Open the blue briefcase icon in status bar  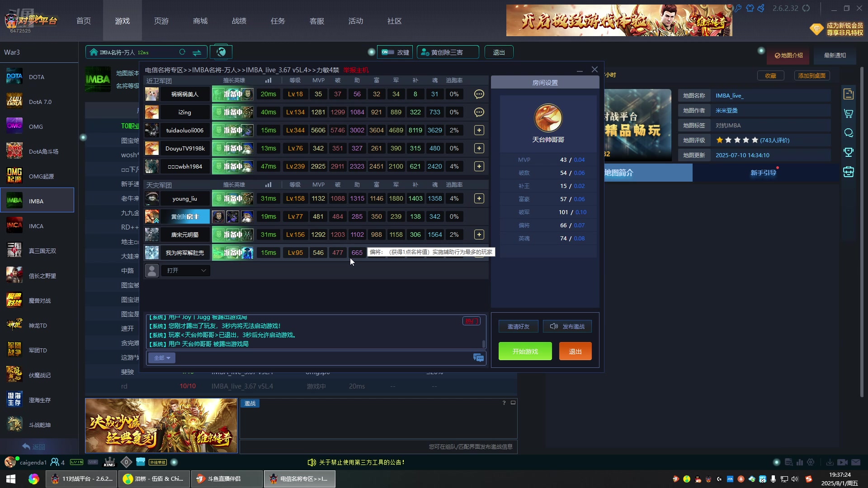(141, 462)
